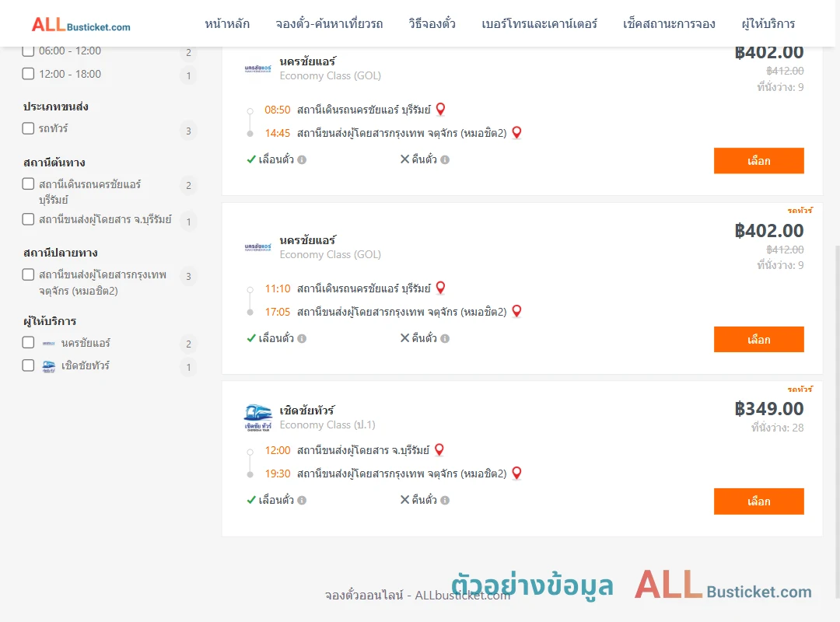Click คืนตั๋ว info icon on 12:00 trip

point(445,501)
